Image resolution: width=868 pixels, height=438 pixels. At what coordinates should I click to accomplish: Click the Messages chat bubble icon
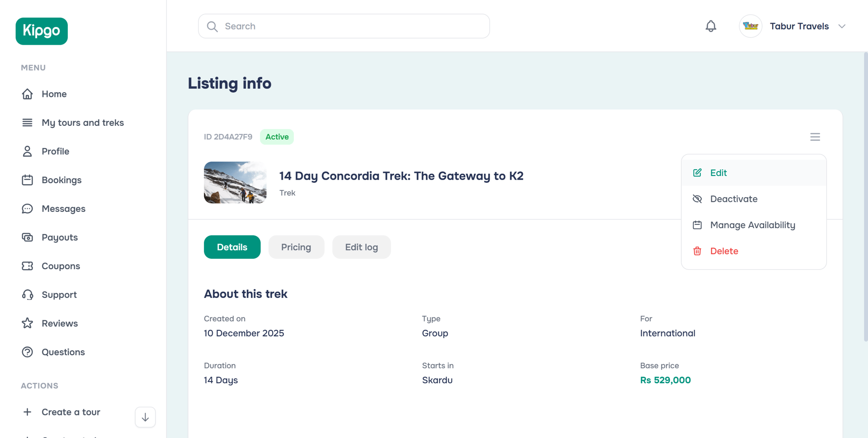[28, 209]
